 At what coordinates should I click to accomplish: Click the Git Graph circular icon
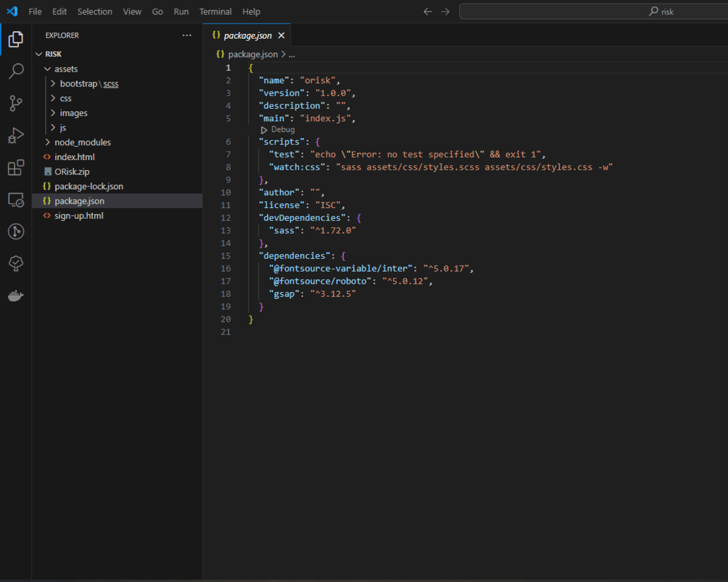pos(16,232)
